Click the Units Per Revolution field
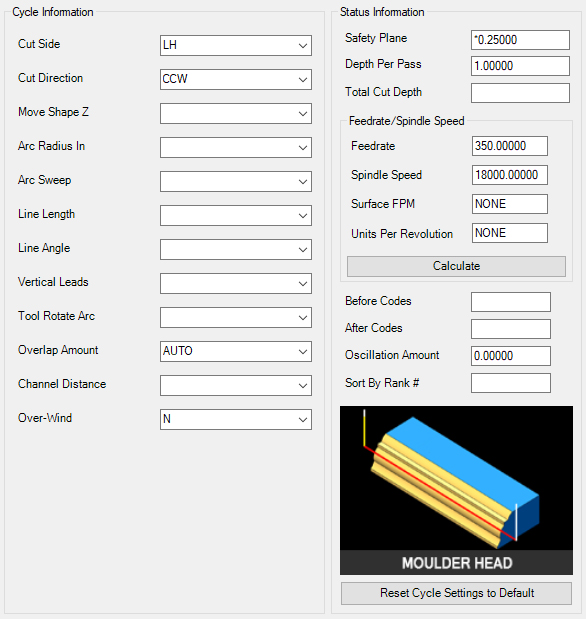This screenshot has width=586, height=619. tap(509, 233)
